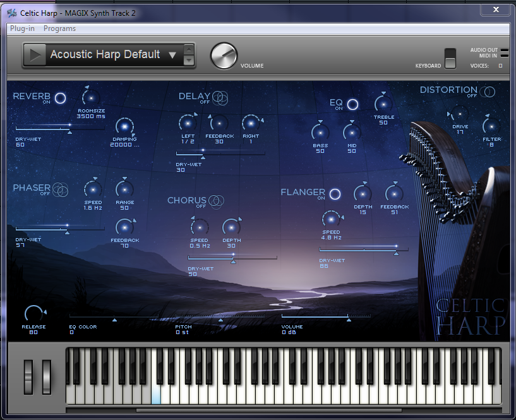The image size is (516, 420).
Task: Click the VOICES counter display
Action: (x=500, y=66)
